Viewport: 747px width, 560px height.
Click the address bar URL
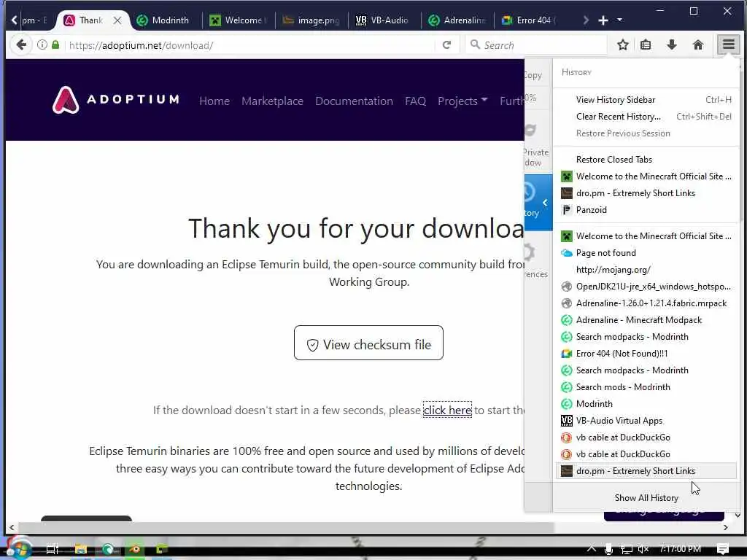click(141, 45)
